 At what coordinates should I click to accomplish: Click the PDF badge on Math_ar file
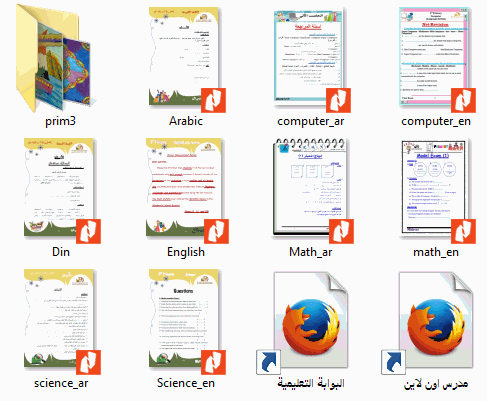pyautogui.click(x=341, y=231)
